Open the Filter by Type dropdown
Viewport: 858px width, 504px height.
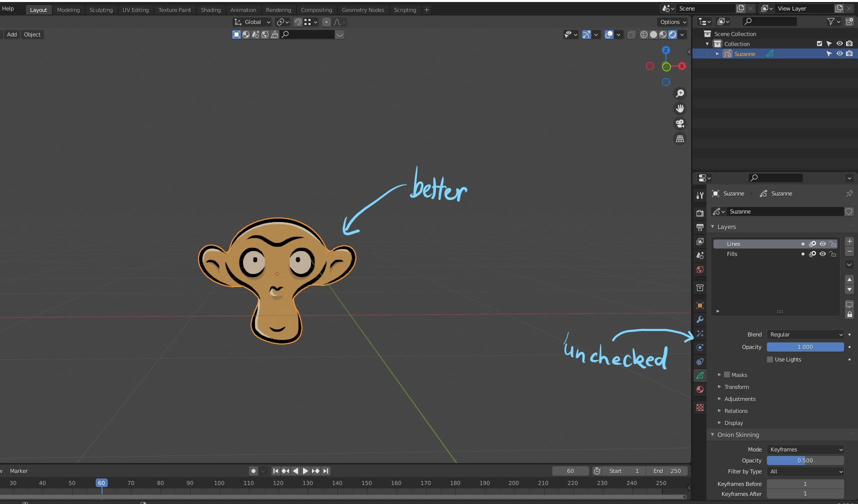(805, 471)
